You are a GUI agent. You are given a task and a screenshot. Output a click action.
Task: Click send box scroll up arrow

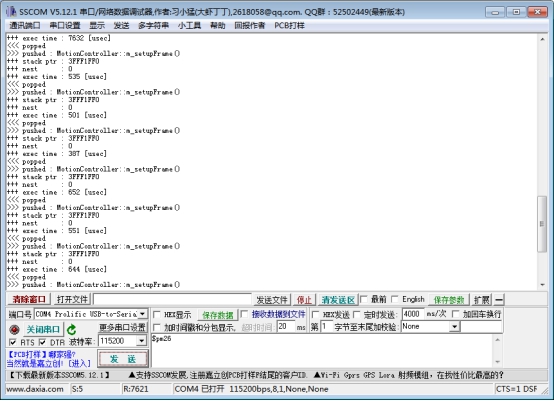pyautogui.click(x=497, y=340)
